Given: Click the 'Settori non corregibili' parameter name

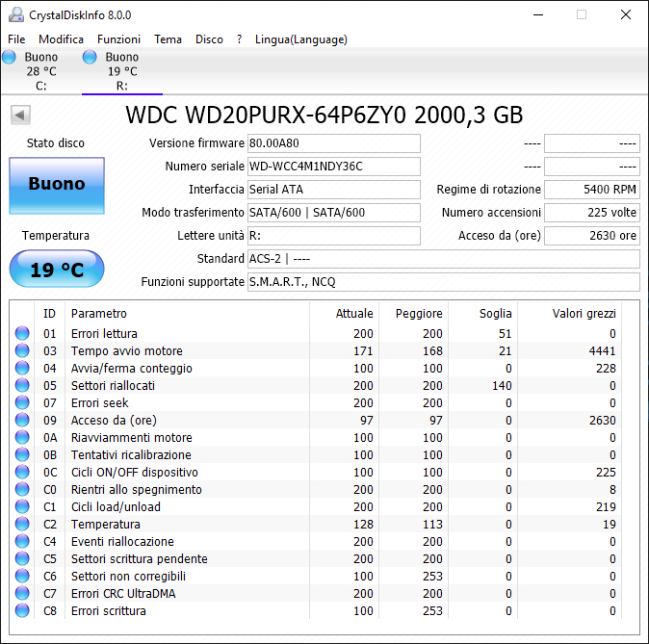Looking at the screenshot, I should 128,576.
